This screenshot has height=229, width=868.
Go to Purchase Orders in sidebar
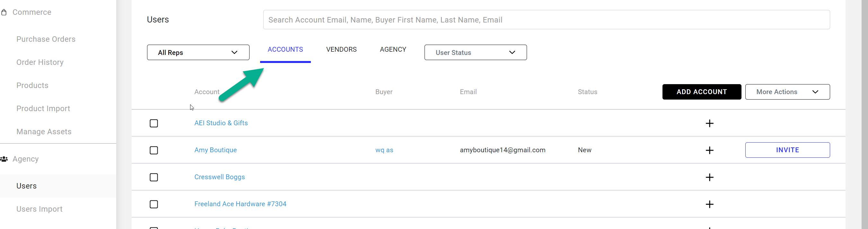pos(46,39)
